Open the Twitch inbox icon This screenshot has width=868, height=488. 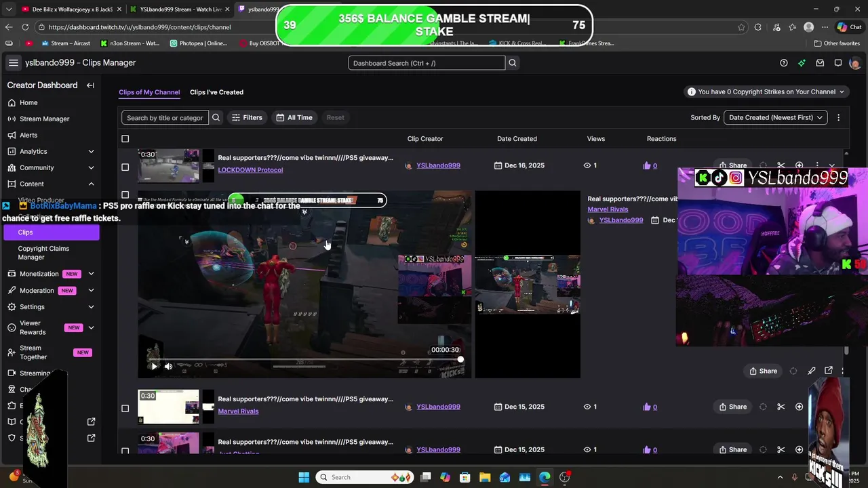click(x=820, y=63)
